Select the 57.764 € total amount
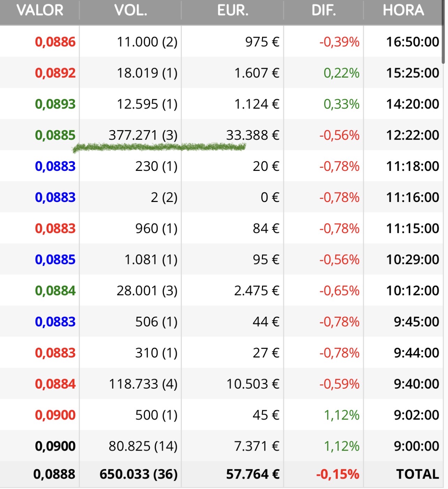Viewport: 448px width, 489px height. pos(253,474)
